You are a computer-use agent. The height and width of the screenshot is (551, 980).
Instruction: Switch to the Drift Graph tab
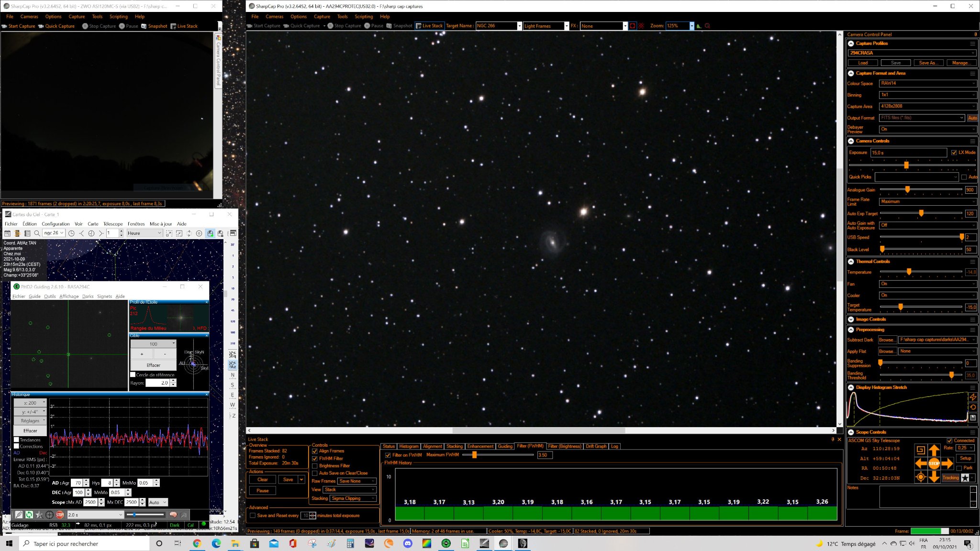pyautogui.click(x=596, y=446)
